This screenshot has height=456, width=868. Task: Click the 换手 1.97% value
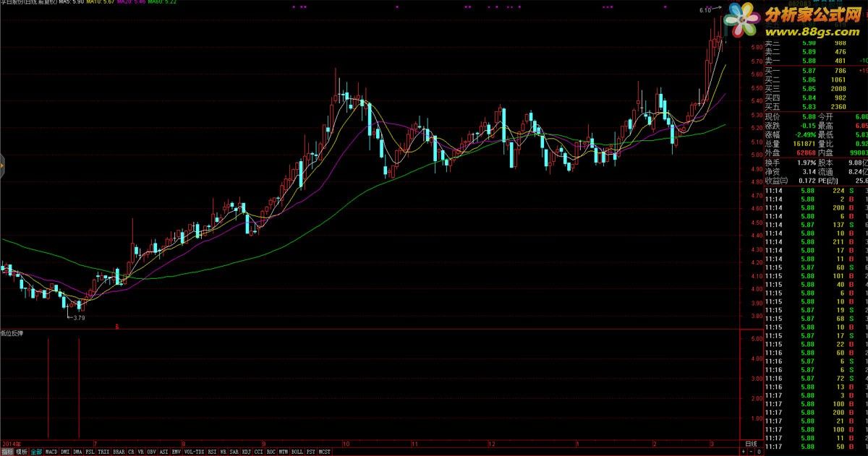pos(807,163)
